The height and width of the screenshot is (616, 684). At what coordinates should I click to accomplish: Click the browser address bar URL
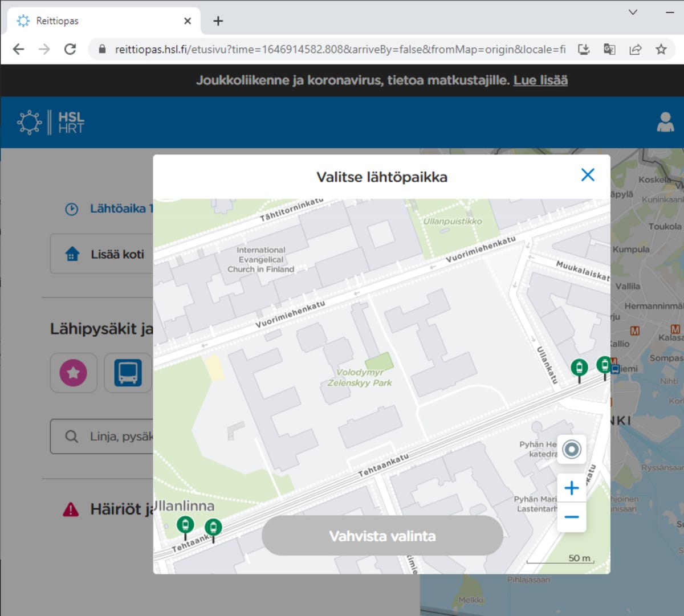tap(339, 50)
